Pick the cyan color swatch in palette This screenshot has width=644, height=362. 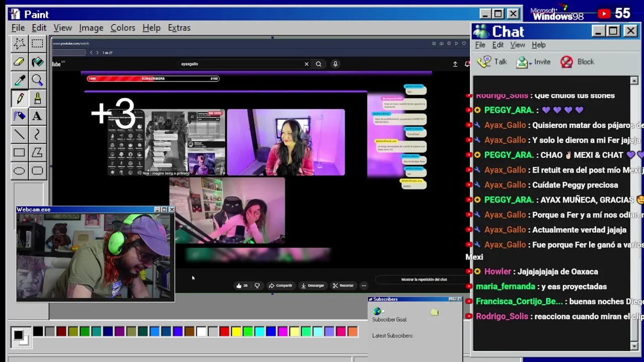pyautogui.click(x=260, y=331)
